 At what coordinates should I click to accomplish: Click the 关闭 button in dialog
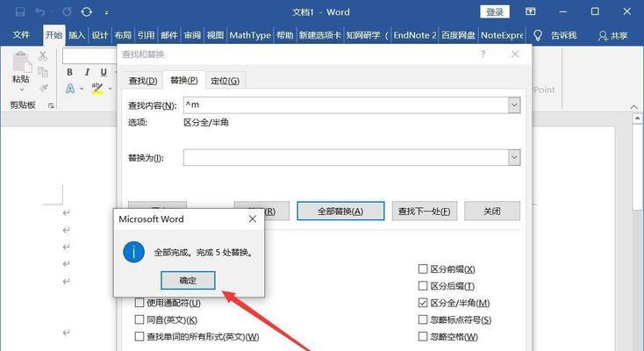pyautogui.click(x=492, y=211)
